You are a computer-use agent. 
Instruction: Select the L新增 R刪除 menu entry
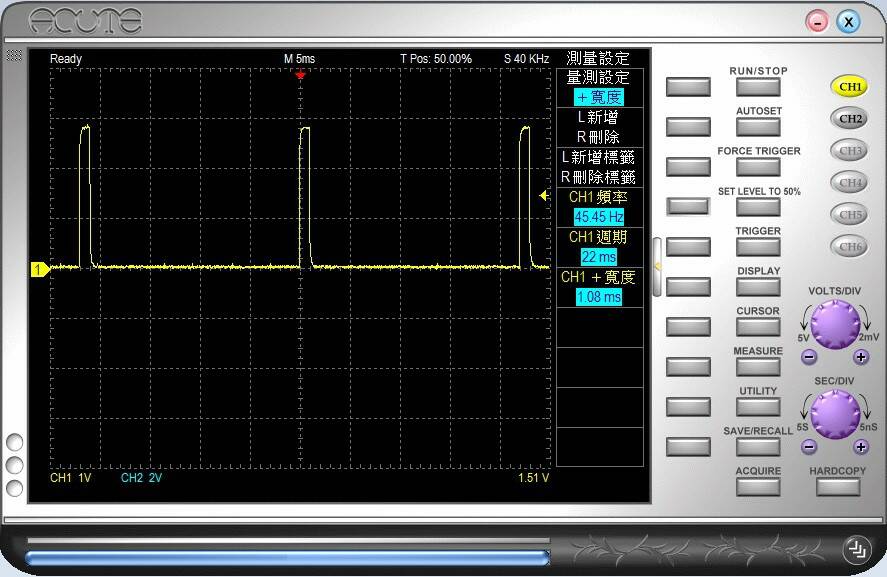[x=600, y=127]
